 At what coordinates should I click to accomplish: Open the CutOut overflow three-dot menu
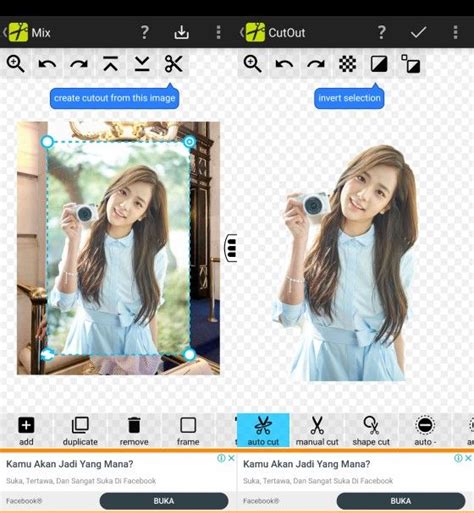point(455,32)
